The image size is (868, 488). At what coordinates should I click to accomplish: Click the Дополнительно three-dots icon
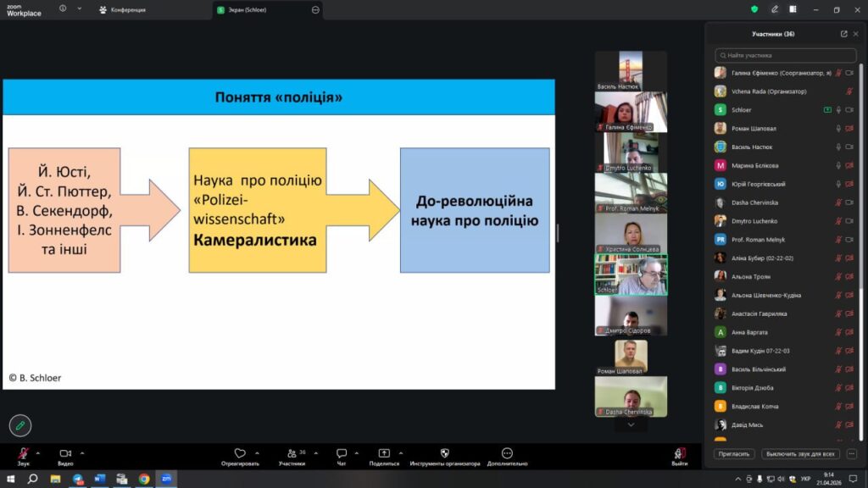tap(507, 453)
